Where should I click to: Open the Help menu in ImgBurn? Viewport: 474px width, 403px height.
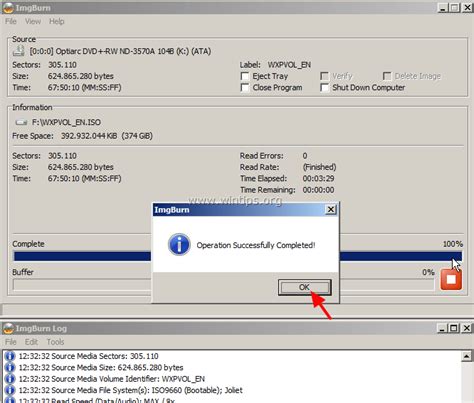[x=57, y=21]
